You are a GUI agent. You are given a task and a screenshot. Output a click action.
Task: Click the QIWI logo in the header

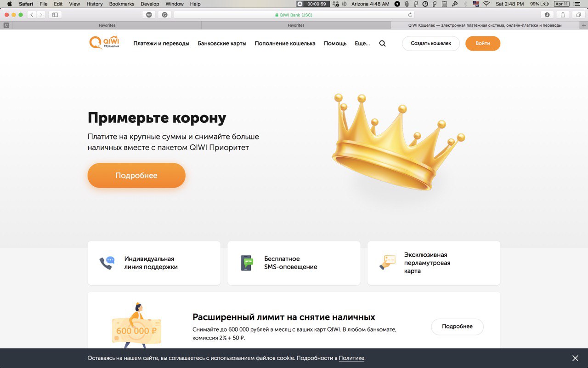coord(104,42)
